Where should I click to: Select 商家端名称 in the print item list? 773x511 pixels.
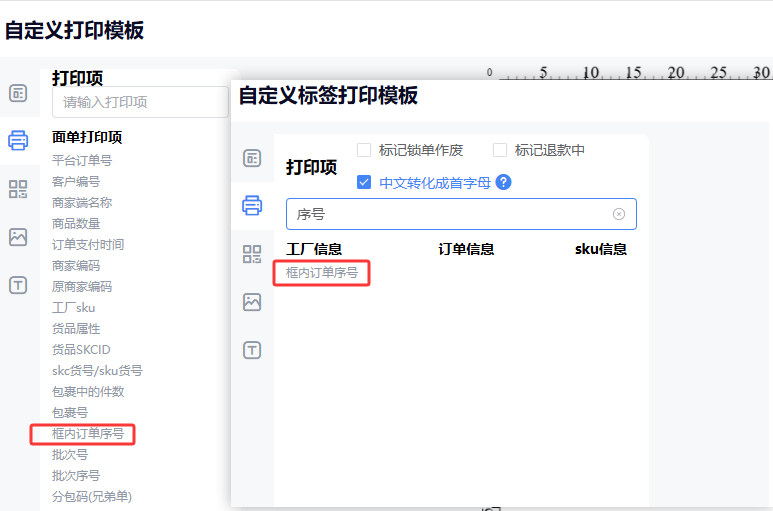point(82,203)
